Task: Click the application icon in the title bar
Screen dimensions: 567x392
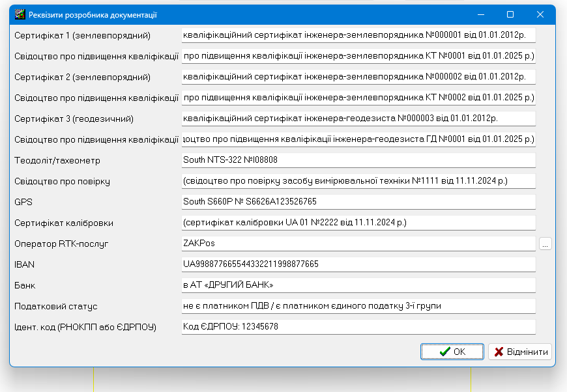Action: click(20, 14)
